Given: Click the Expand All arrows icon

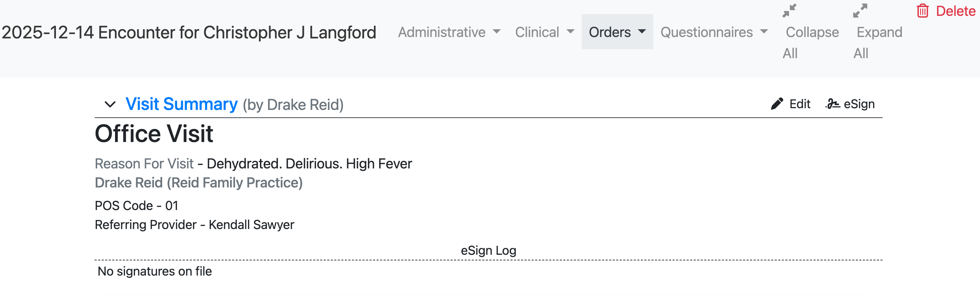Looking at the screenshot, I should point(860,11).
